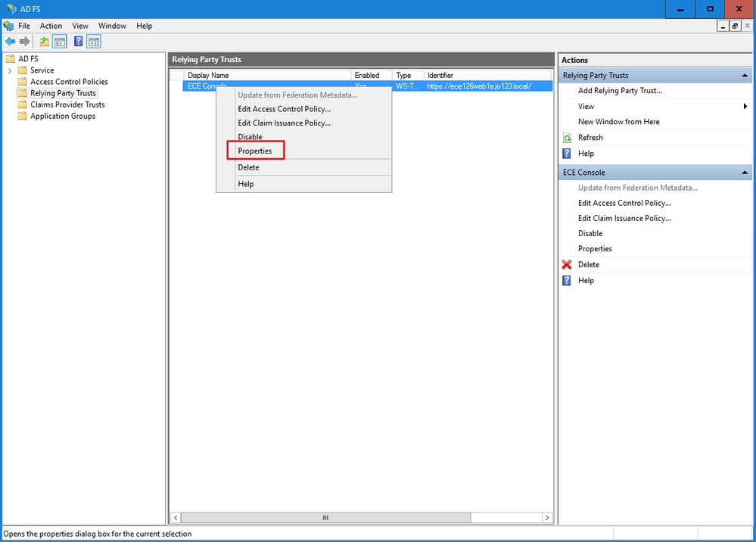This screenshot has height=542, width=756.
Task: Click Add Relying Party Trust action
Action: tap(620, 91)
